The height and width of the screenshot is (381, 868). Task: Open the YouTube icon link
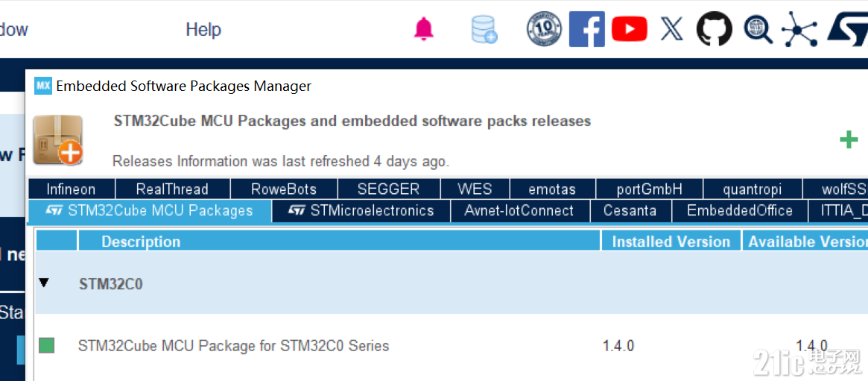pos(630,29)
